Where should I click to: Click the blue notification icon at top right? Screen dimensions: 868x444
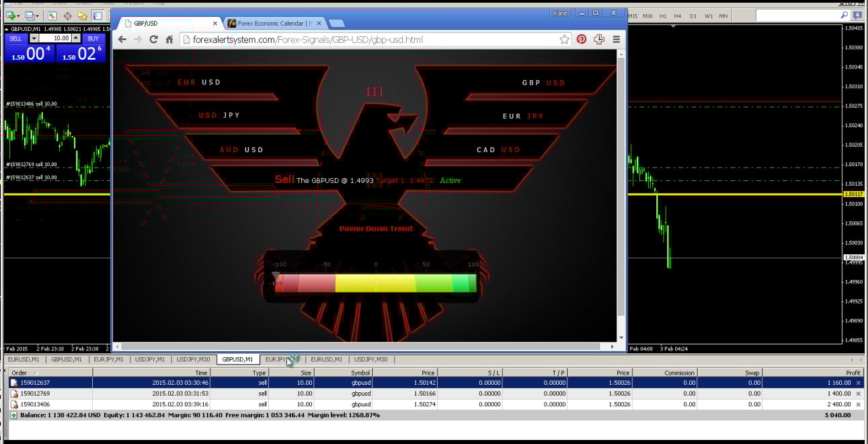(x=858, y=15)
